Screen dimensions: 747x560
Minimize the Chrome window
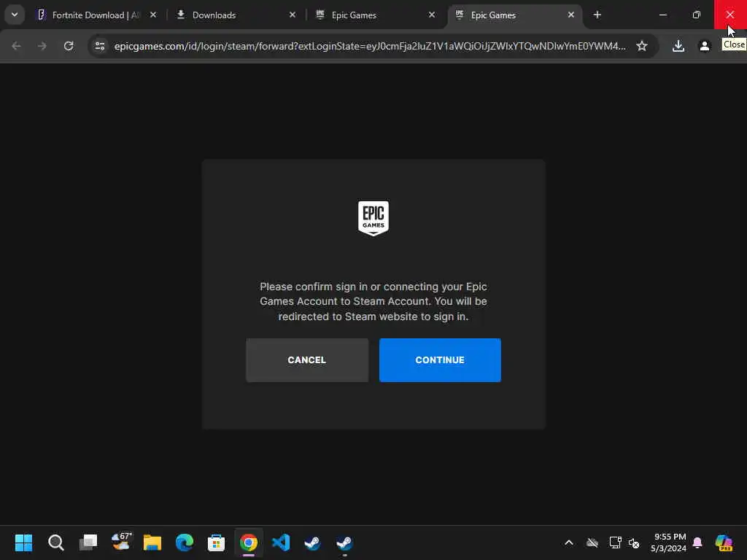pyautogui.click(x=662, y=15)
